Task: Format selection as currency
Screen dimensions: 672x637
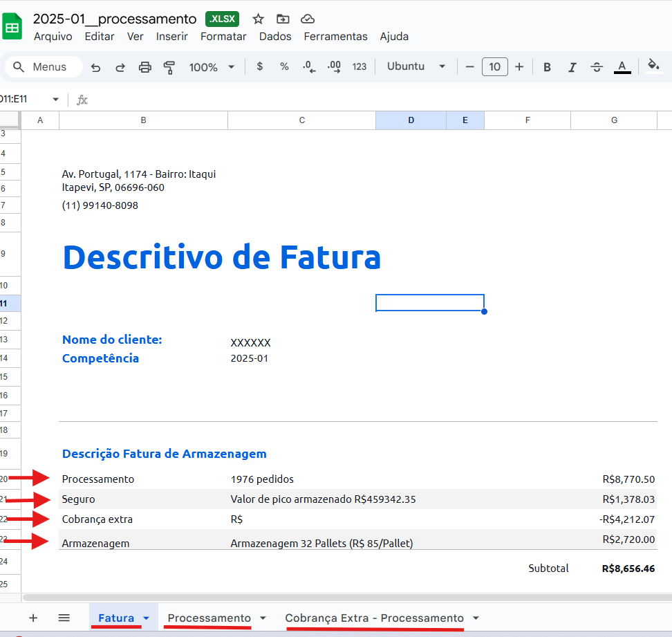Action: (259, 66)
